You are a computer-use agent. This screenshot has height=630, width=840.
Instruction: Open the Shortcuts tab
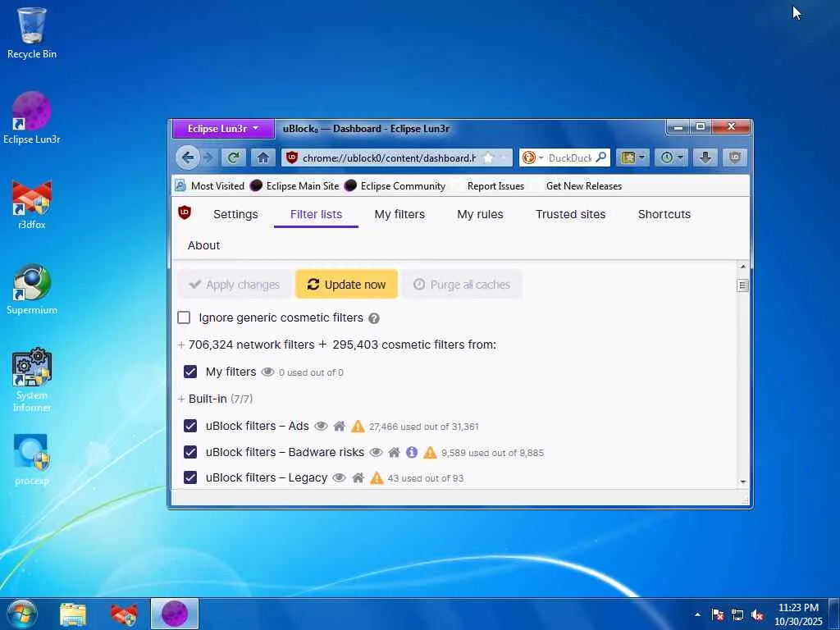664,214
